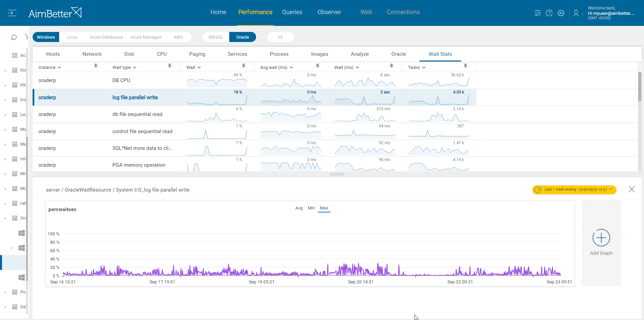Open Wait type column dropdown
Screen dimensions: 644x320
coord(135,68)
